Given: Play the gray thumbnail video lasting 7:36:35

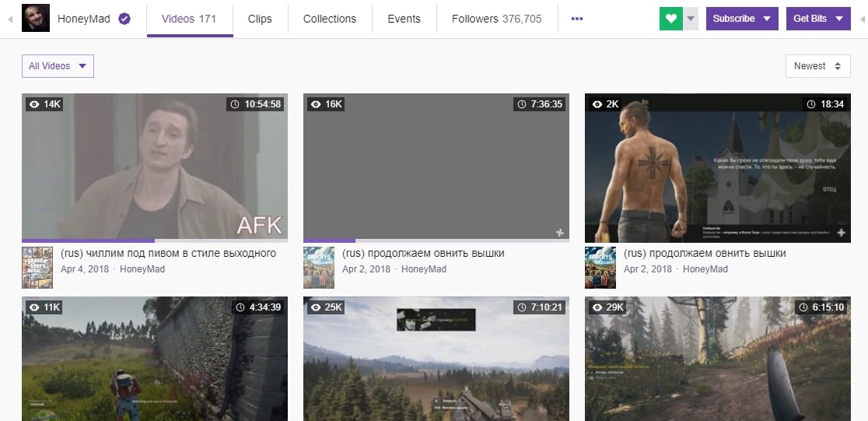Looking at the screenshot, I should pyautogui.click(x=436, y=167).
